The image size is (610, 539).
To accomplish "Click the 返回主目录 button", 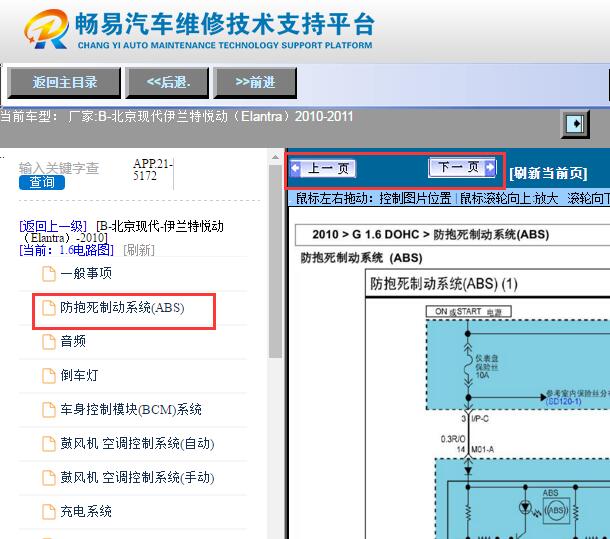I will tap(64, 83).
